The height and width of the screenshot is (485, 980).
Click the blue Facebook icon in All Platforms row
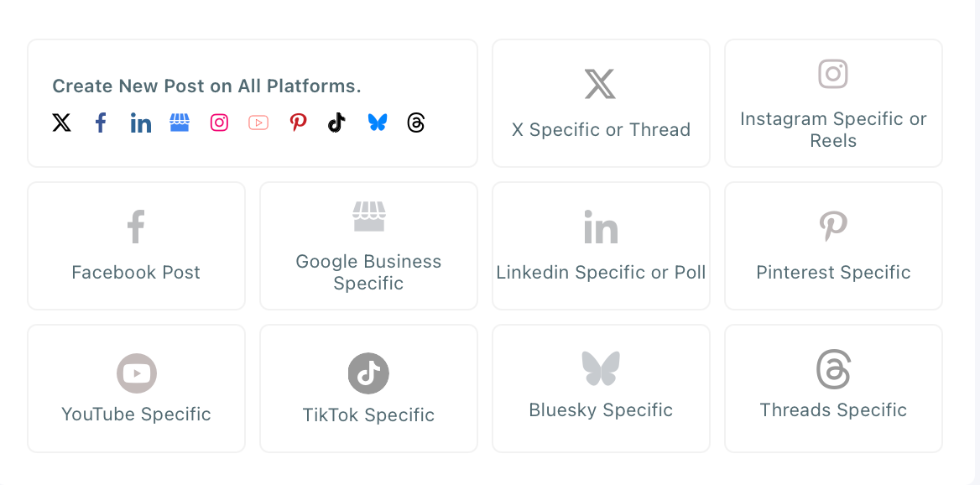pos(101,123)
